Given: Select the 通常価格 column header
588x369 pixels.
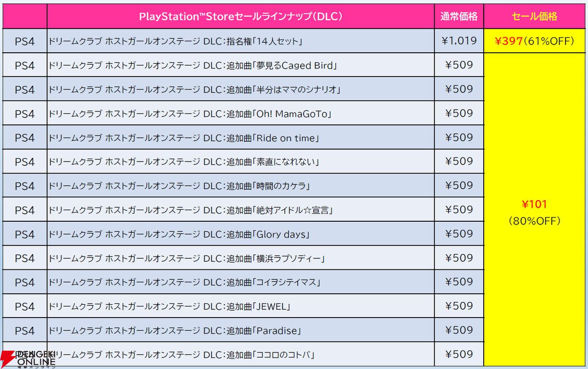Looking at the screenshot, I should pyautogui.click(x=458, y=17).
